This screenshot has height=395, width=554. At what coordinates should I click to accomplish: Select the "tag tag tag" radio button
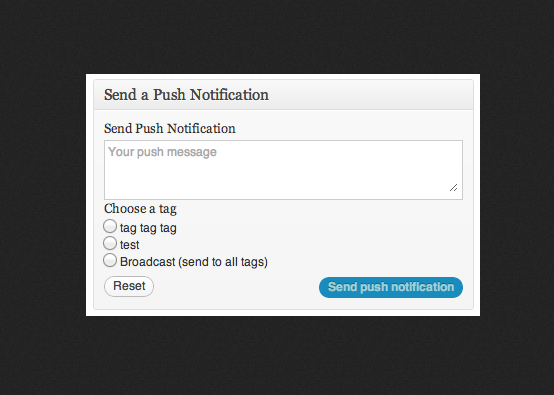click(x=110, y=226)
